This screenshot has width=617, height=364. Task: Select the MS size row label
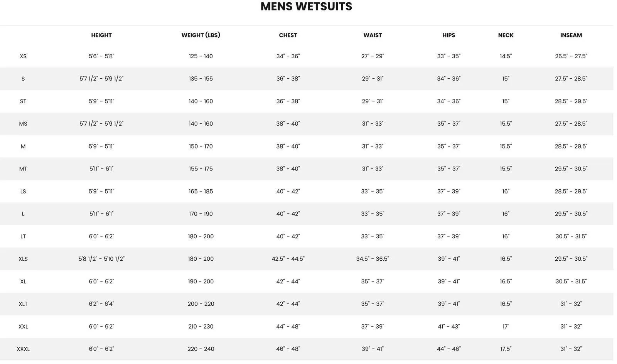(x=23, y=124)
